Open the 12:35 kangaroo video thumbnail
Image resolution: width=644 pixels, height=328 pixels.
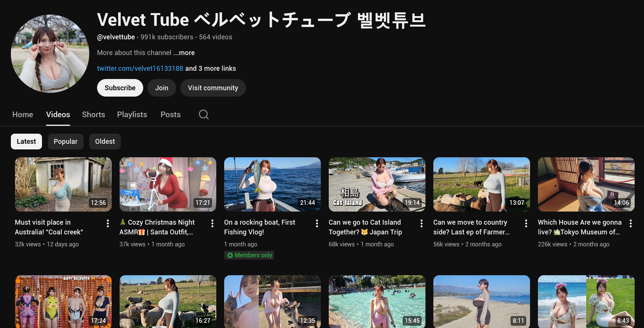(x=273, y=302)
